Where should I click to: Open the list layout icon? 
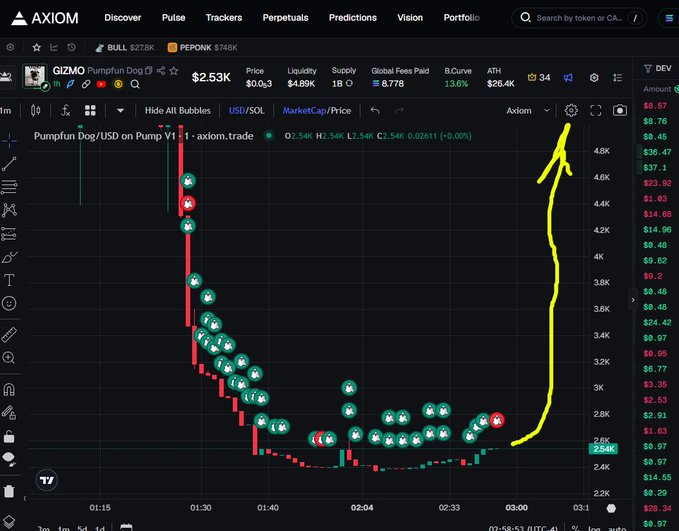click(618, 78)
